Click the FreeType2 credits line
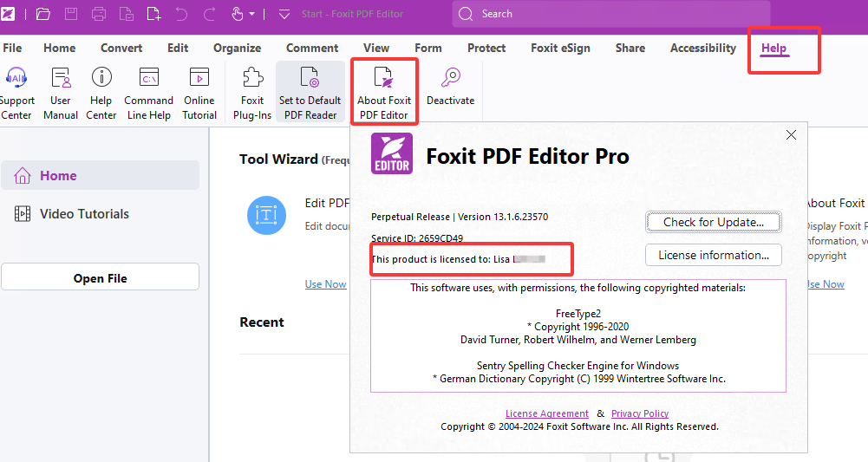 578,314
